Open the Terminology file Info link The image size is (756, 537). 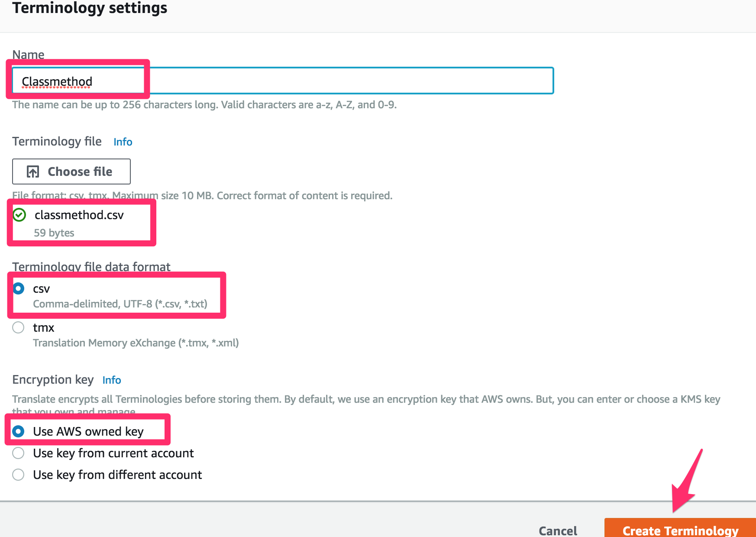coord(122,142)
